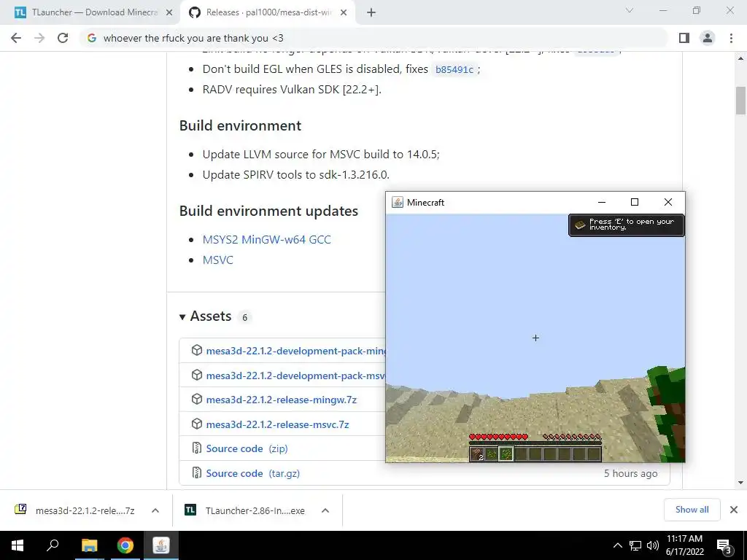Go back to the previous page

(x=16, y=38)
